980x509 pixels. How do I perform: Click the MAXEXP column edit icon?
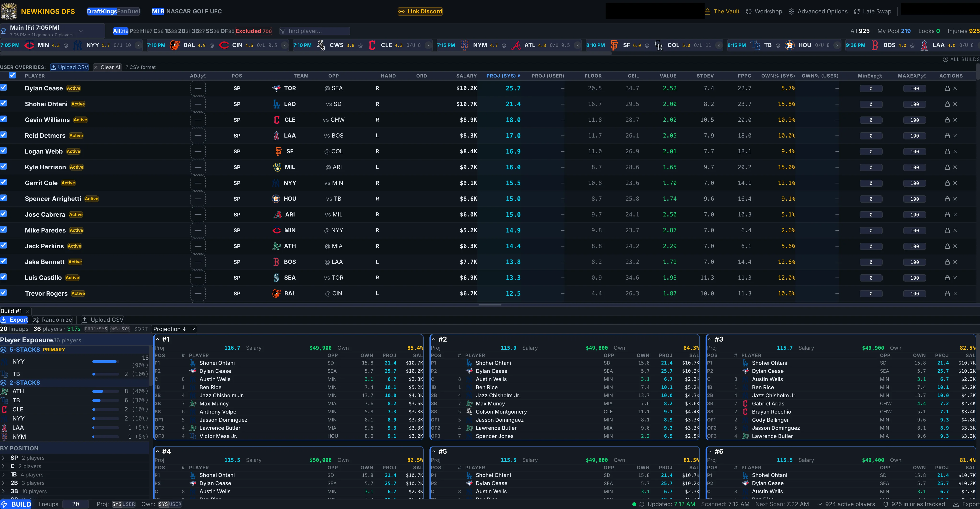pyautogui.click(x=923, y=76)
